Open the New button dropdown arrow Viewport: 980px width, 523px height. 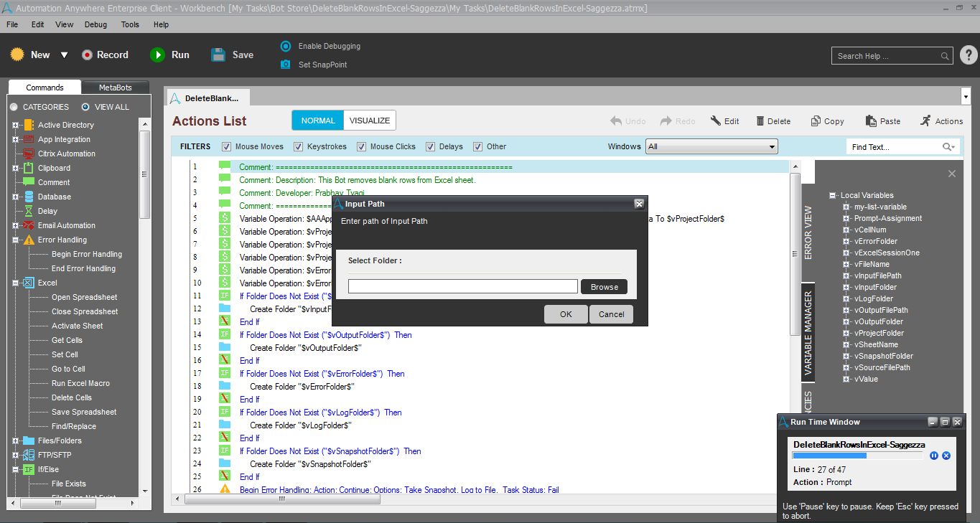click(64, 55)
